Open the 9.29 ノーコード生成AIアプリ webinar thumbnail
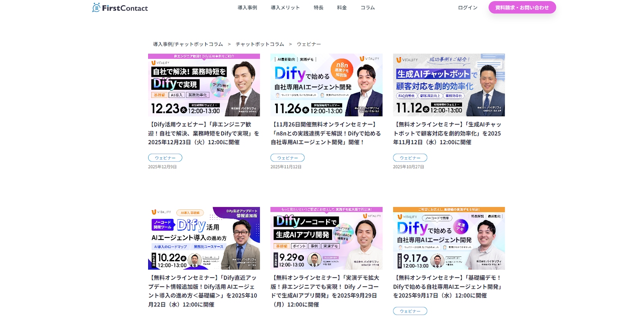The height and width of the screenshot is (316, 644). point(326,238)
